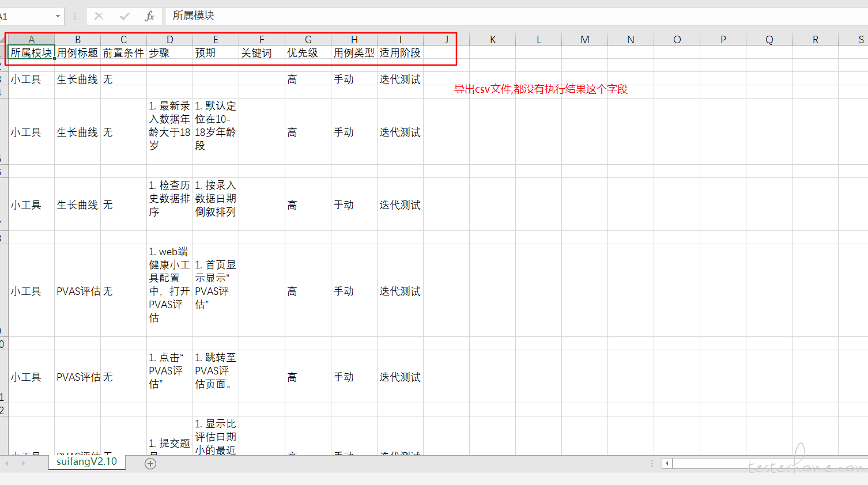Viewport: 868px width, 485px height.
Task: Select expected cell 首页显示“PVAS评估”
Action: click(216, 290)
